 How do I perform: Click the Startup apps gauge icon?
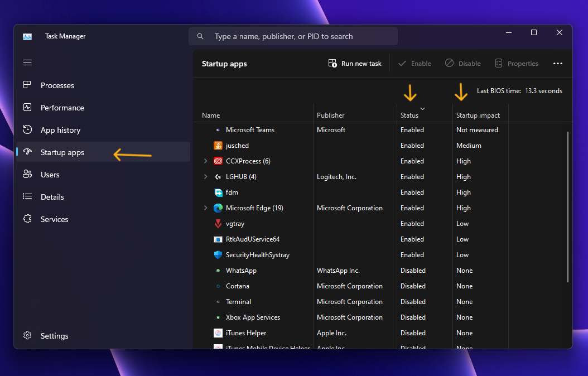tap(27, 152)
